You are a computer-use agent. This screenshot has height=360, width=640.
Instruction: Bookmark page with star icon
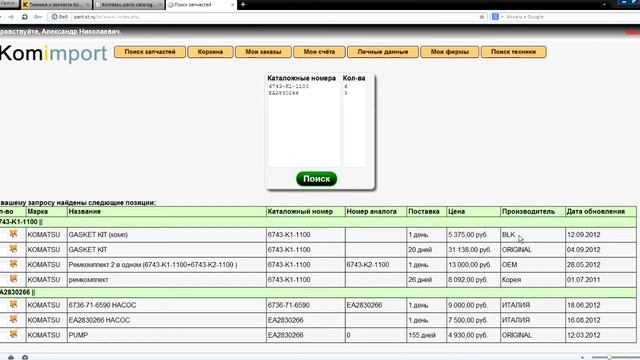pos(482,17)
